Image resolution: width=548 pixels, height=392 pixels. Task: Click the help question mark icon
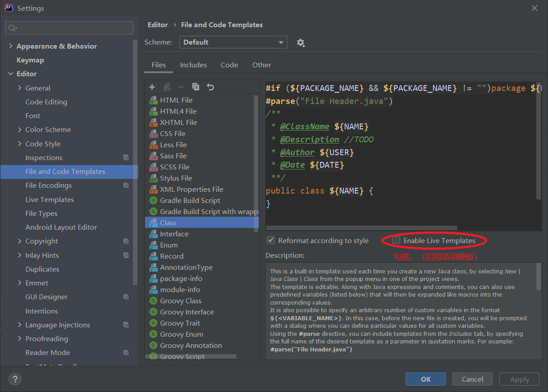tap(15, 379)
